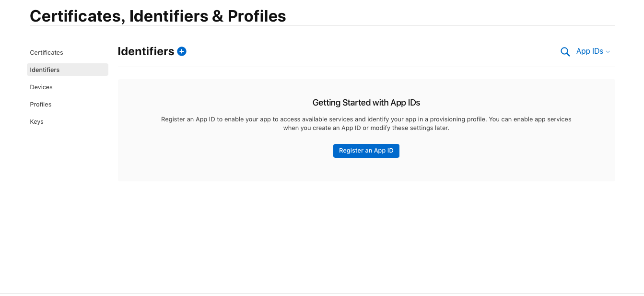Click the divider line under the Identifiers heading

pos(366,67)
